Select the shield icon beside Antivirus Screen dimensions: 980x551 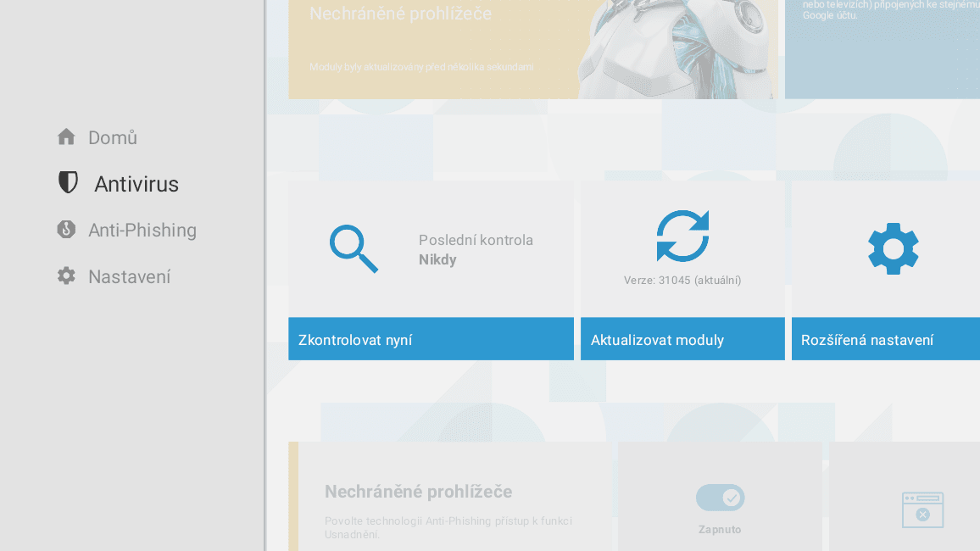coord(67,182)
